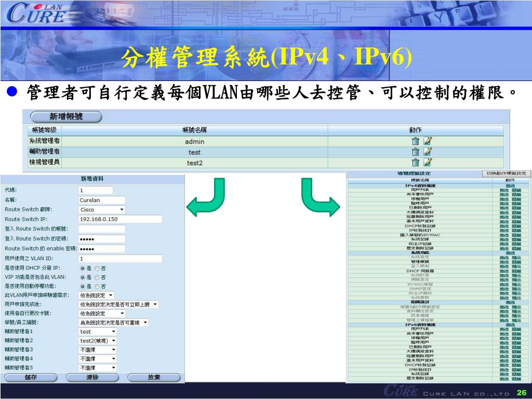
Task: Select 否 for 是否使用自動停權功能
Action: point(97,287)
